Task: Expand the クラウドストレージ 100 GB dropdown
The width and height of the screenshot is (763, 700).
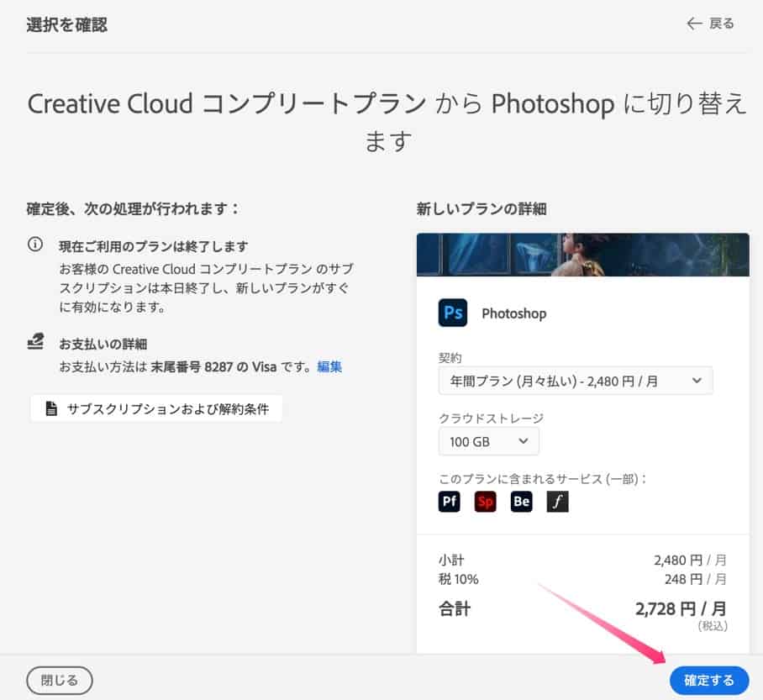Action: coord(488,440)
